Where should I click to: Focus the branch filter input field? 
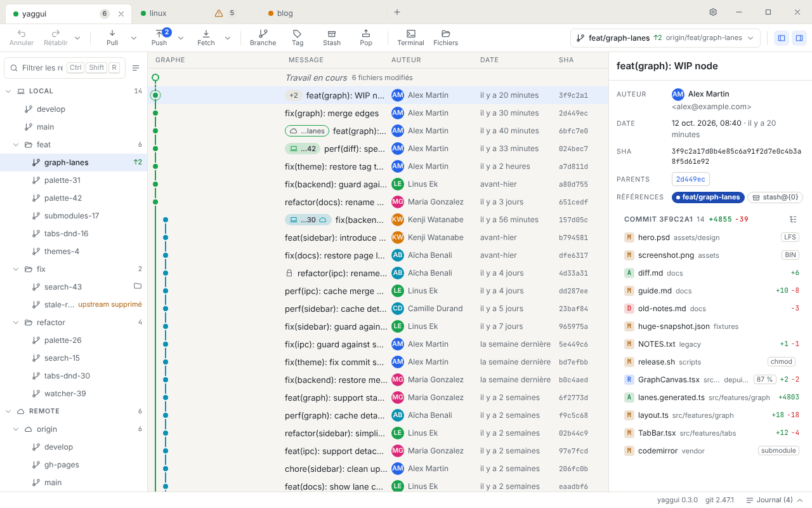click(x=64, y=68)
